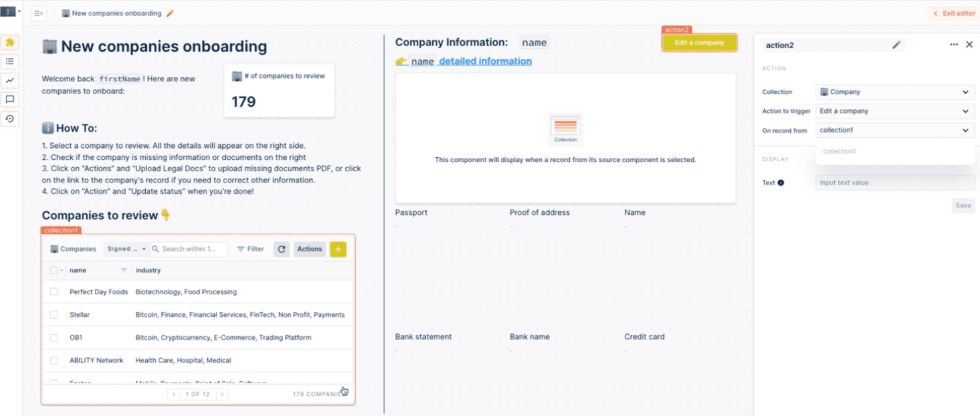
Task: Click the yellow plus button to add company
Action: [338, 249]
